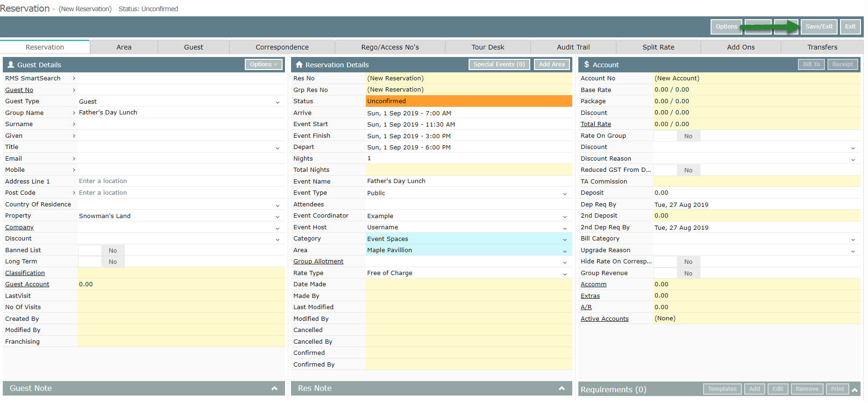This screenshot has width=868, height=403.
Task: Expand the Rate Type dropdown
Action: pyautogui.click(x=565, y=274)
